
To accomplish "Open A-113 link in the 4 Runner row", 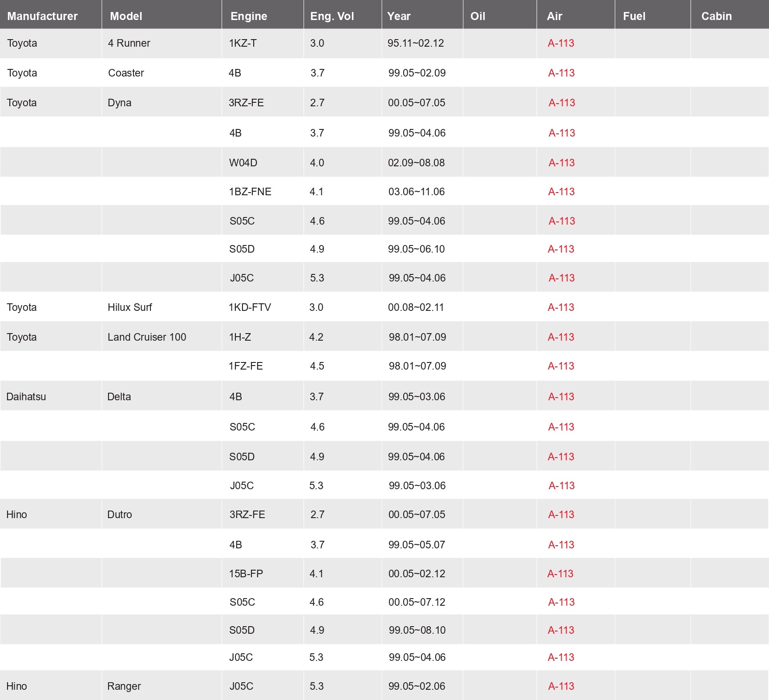I will click(561, 43).
